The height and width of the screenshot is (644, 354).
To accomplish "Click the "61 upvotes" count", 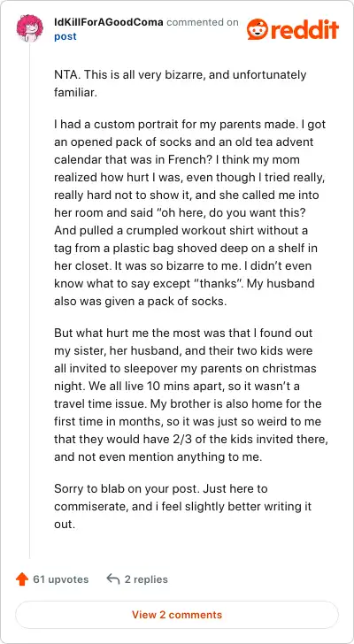I will [x=61, y=579].
